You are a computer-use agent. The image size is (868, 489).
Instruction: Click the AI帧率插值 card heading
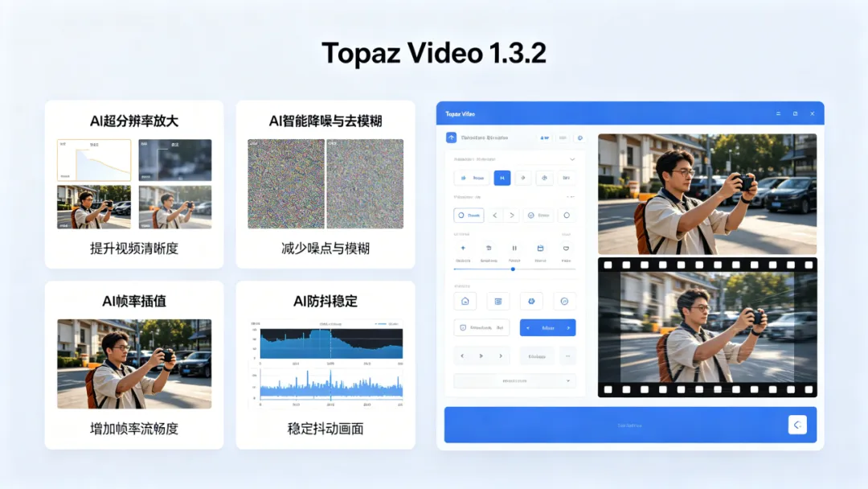(x=134, y=301)
